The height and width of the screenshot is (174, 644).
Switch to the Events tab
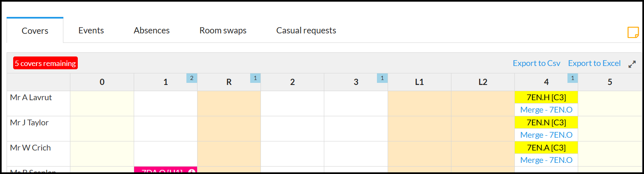[x=91, y=31]
